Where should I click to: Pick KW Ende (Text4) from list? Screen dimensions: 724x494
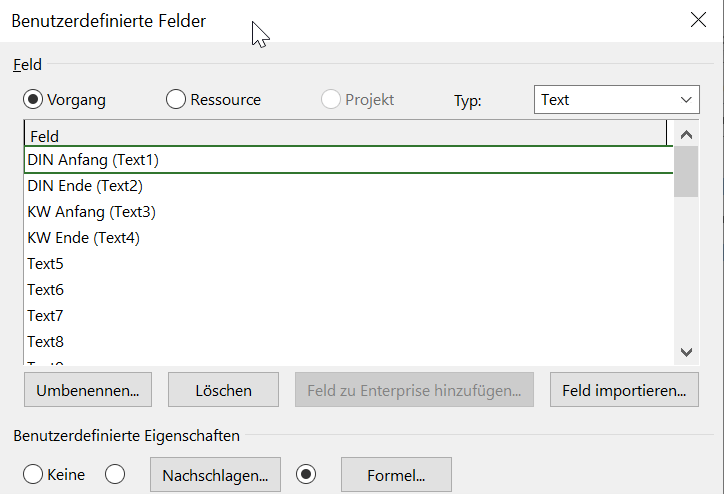click(84, 238)
